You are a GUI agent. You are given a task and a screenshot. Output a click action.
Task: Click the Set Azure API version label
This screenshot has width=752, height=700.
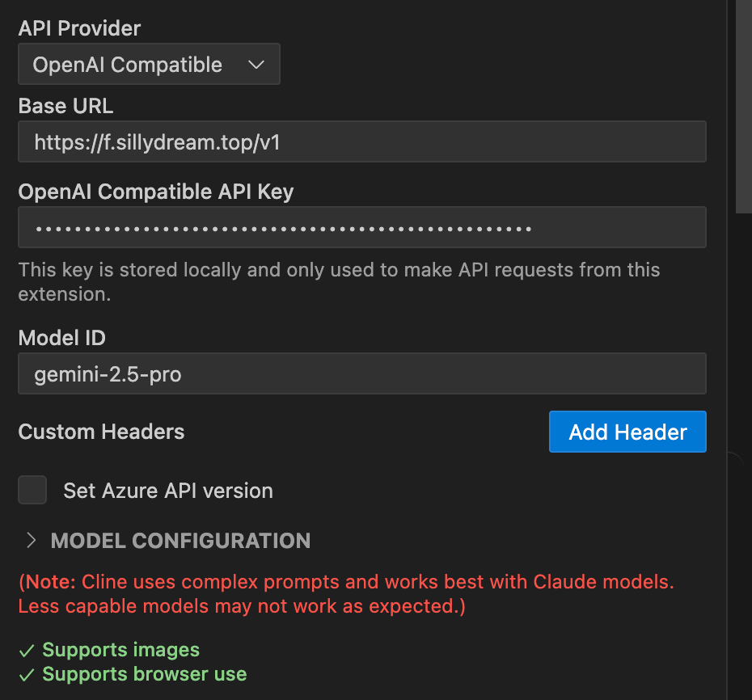point(168,491)
